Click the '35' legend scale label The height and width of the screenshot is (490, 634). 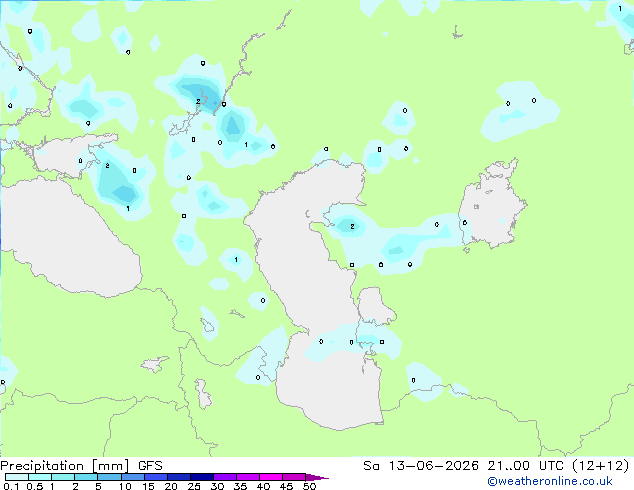coord(240,486)
